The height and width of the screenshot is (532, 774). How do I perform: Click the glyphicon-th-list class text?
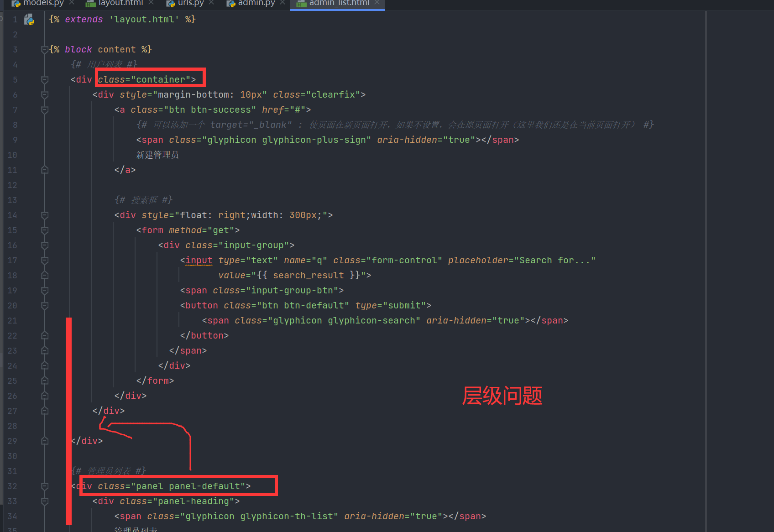[x=287, y=516]
